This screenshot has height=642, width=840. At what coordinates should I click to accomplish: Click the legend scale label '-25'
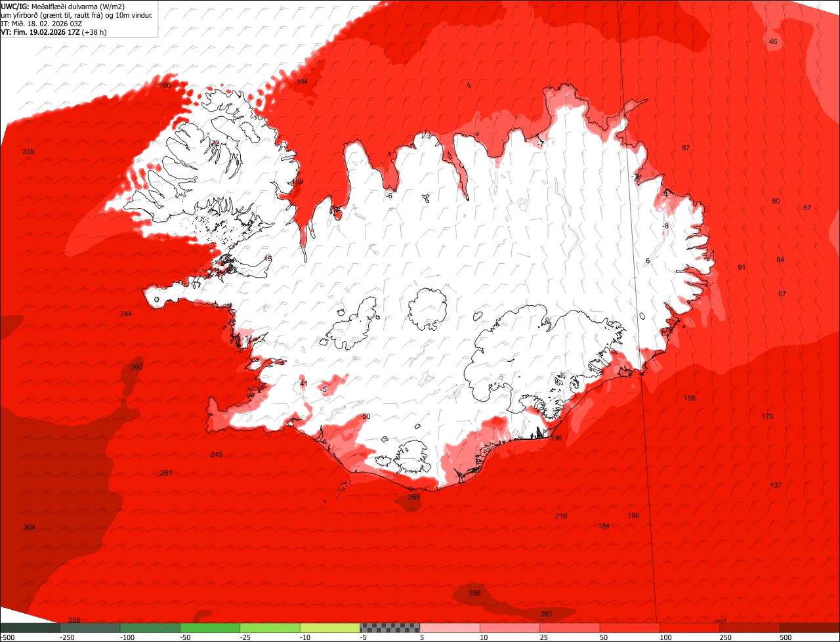[x=247, y=637]
